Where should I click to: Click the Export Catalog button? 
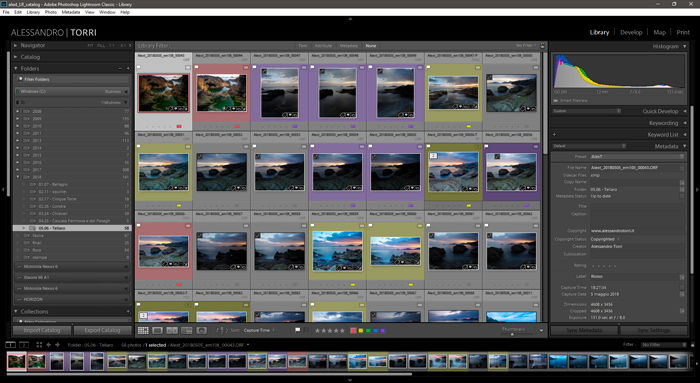pos(102,330)
